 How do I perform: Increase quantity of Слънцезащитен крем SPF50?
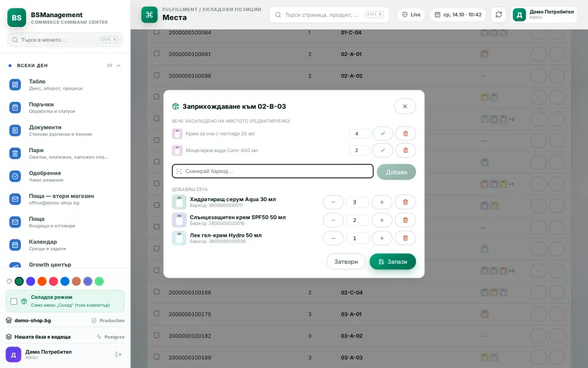point(382,220)
